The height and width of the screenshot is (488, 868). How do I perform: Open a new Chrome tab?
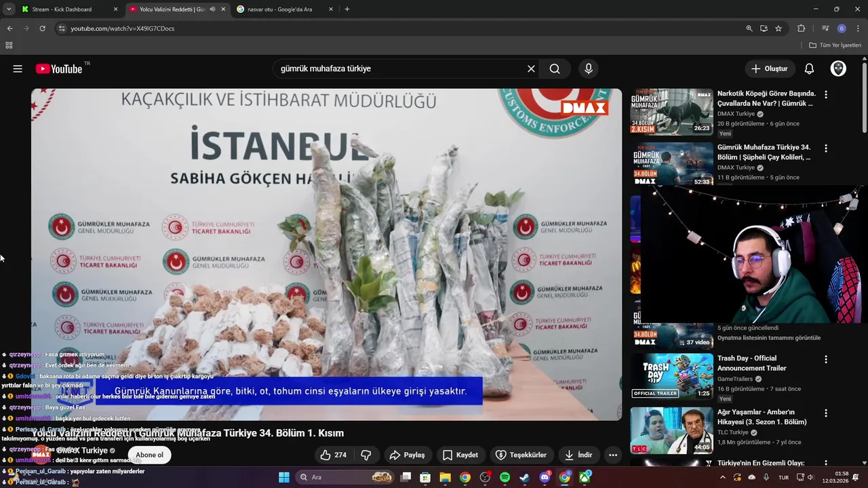click(347, 9)
